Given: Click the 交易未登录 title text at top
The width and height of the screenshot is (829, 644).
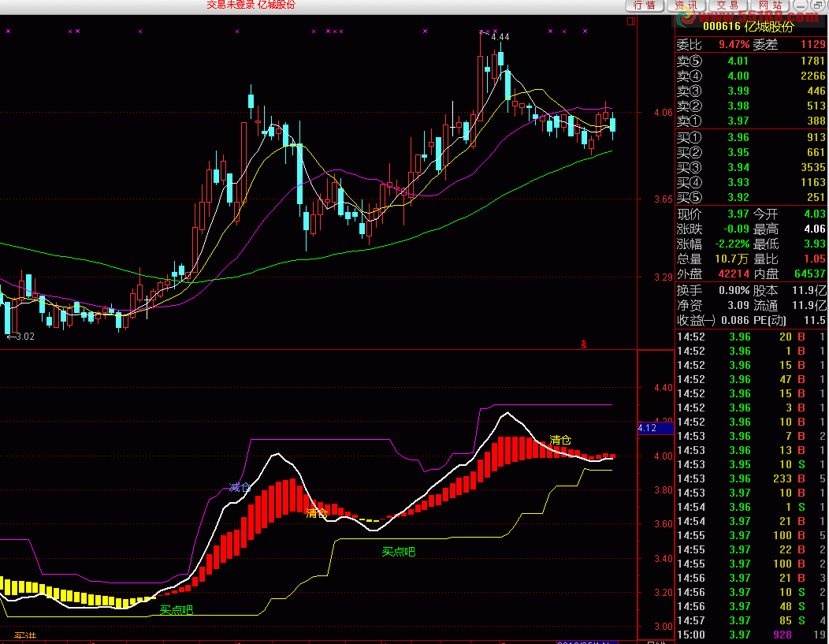Looking at the screenshot, I should tap(251, 5).
